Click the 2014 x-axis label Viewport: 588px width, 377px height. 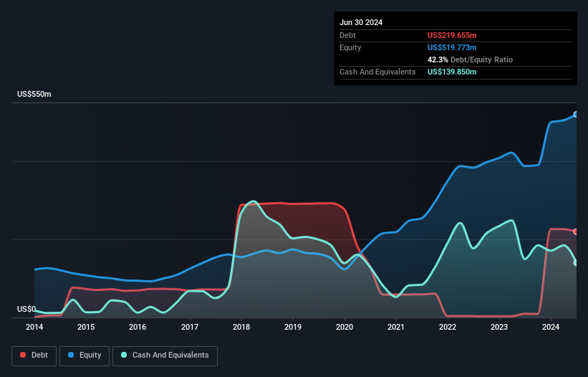(x=34, y=327)
